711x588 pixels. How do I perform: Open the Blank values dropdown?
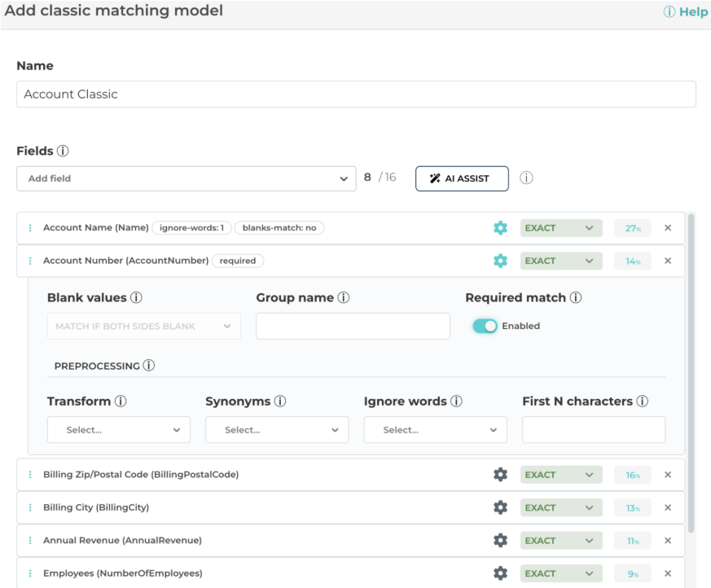click(x=143, y=326)
